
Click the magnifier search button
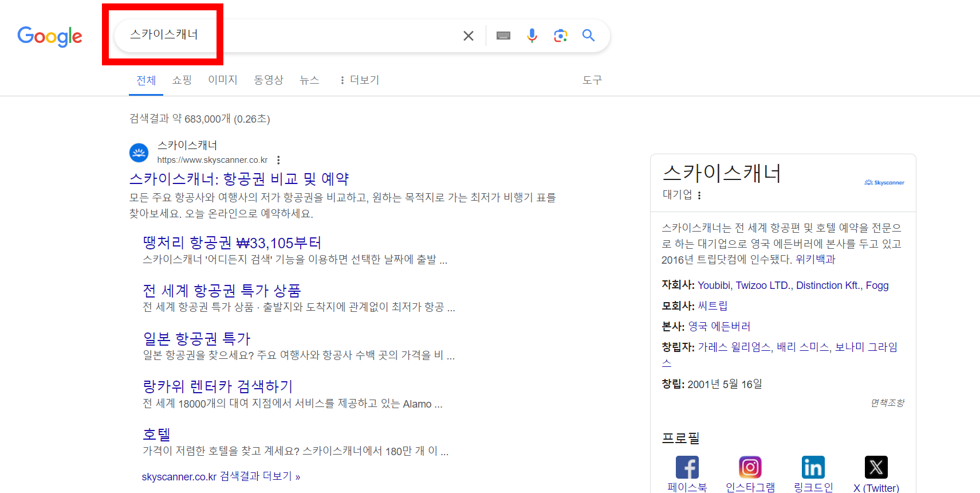point(588,36)
